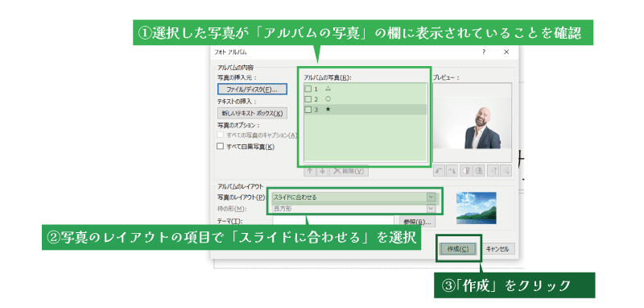
Task: Increase brightness of preview photo
Action: tap(493, 171)
